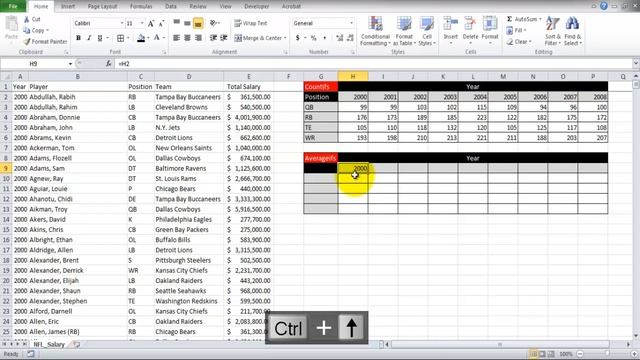
Task: Apply Percent Style format
Action: tap(313, 38)
